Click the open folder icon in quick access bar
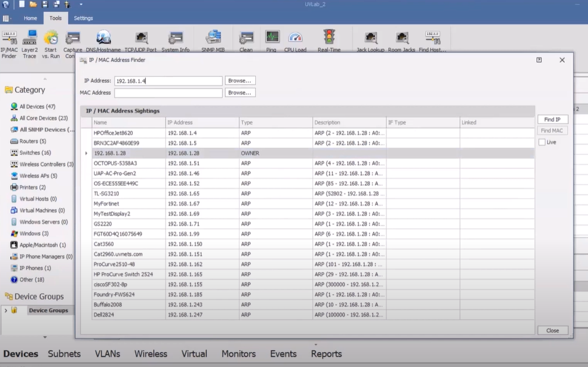Screen dimensions: 588x367 [x=33, y=4]
